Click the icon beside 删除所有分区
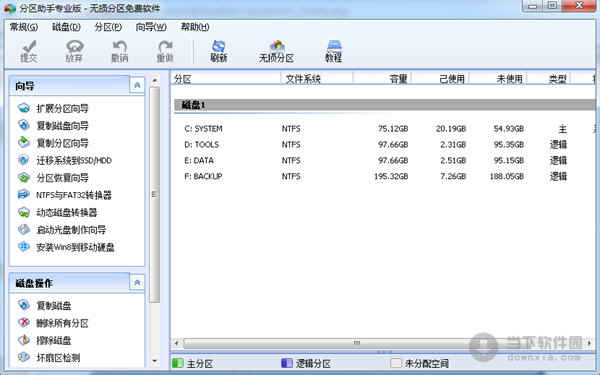Screen dimensions: 600x375 (24, 323)
